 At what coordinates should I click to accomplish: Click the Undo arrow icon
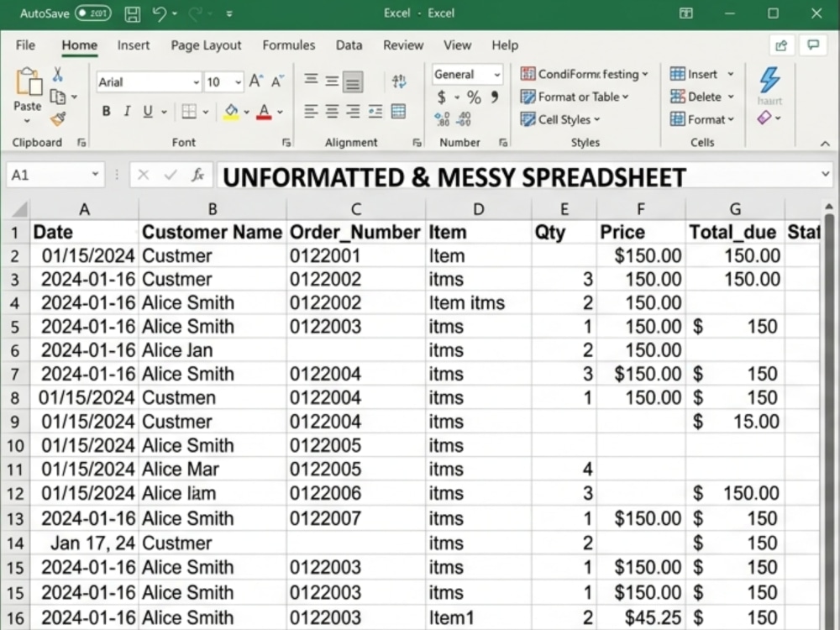(x=159, y=13)
